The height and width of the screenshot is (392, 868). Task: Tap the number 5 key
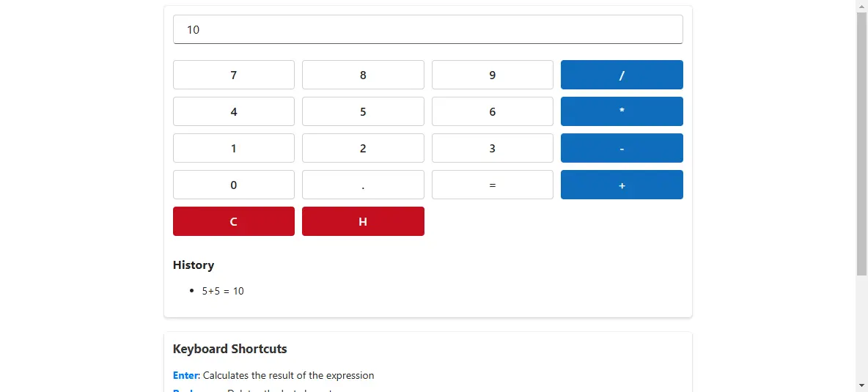363,111
